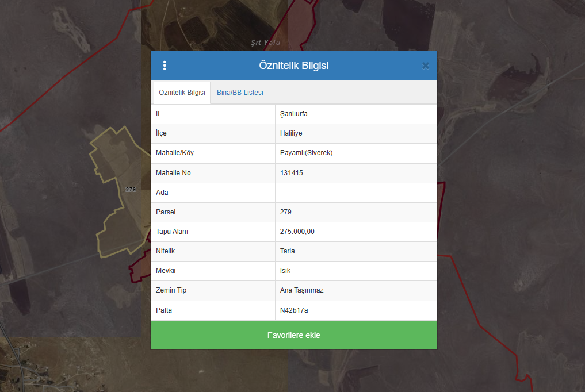This screenshot has width=585, height=392.
Task: Select the Mahalle No value 131415
Action: [292, 173]
